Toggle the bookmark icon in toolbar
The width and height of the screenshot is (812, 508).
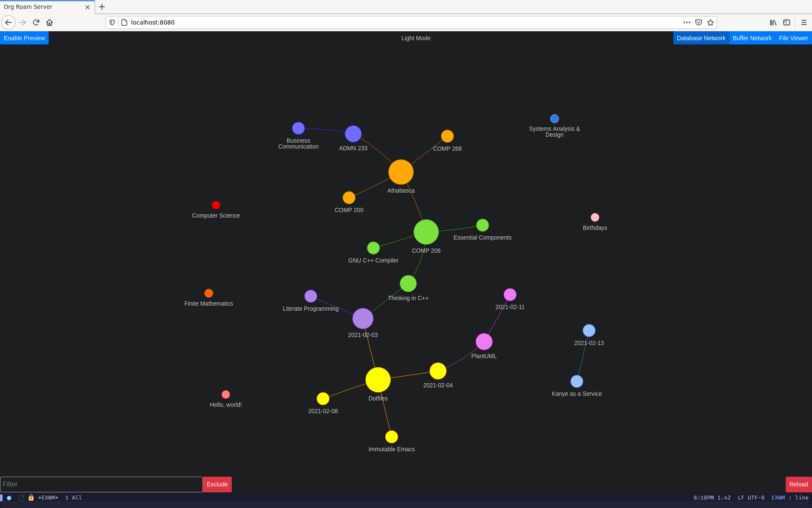click(710, 22)
